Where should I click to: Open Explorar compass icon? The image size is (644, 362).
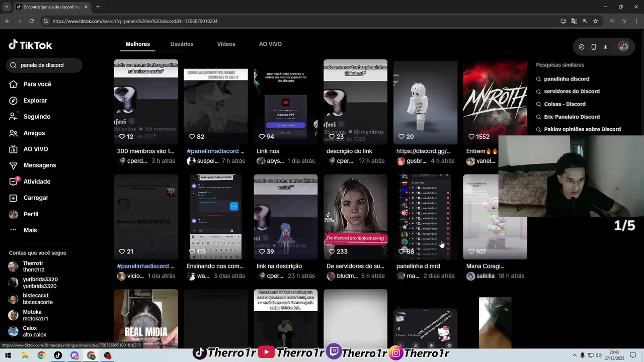click(14, 101)
